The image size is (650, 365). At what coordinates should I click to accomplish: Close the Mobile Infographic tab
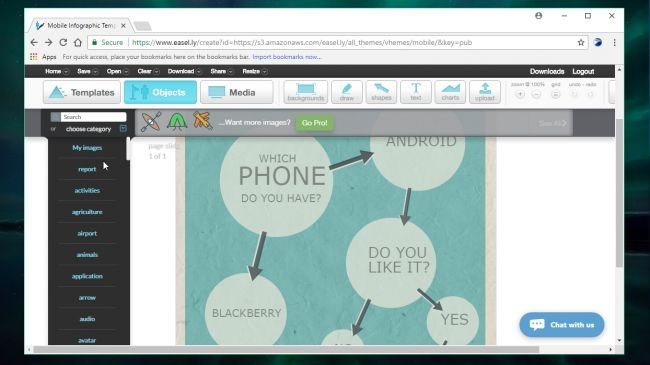click(x=123, y=26)
